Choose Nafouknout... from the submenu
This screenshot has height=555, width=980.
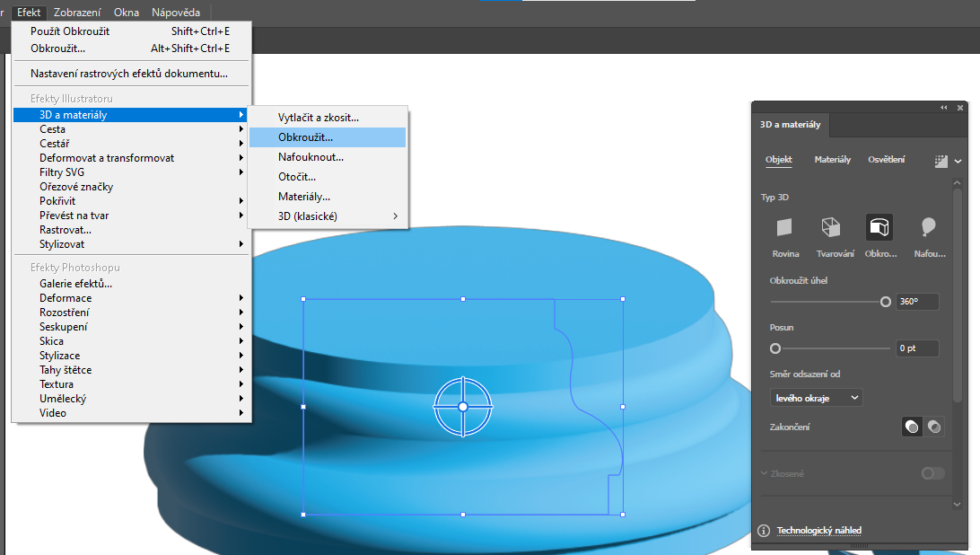[311, 157]
